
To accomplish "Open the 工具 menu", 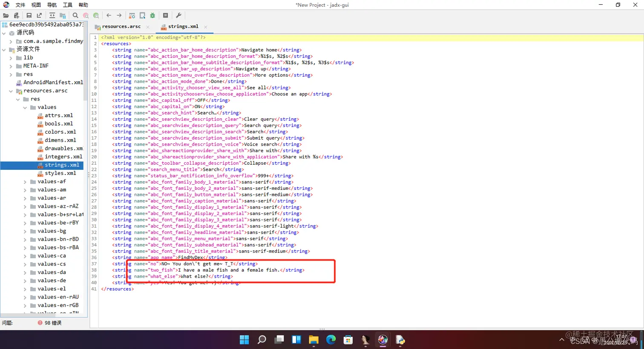I will [68, 5].
